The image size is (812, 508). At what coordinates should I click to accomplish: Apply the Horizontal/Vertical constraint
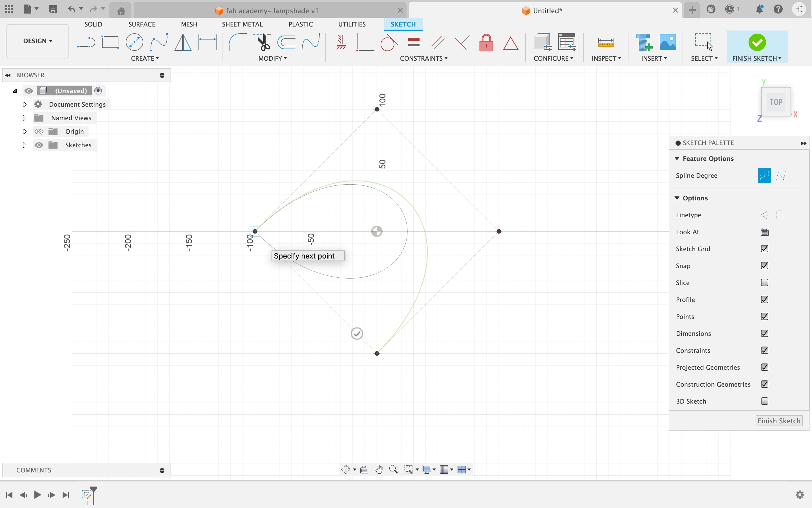tap(341, 42)
